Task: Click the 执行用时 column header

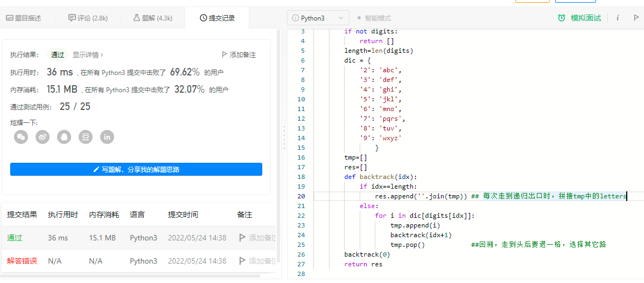Action: click(63, 215)
